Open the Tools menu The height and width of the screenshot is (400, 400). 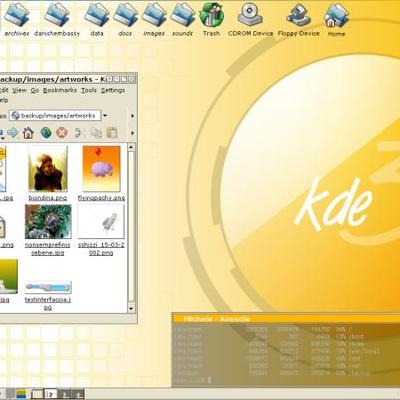(x=89, y=90)
